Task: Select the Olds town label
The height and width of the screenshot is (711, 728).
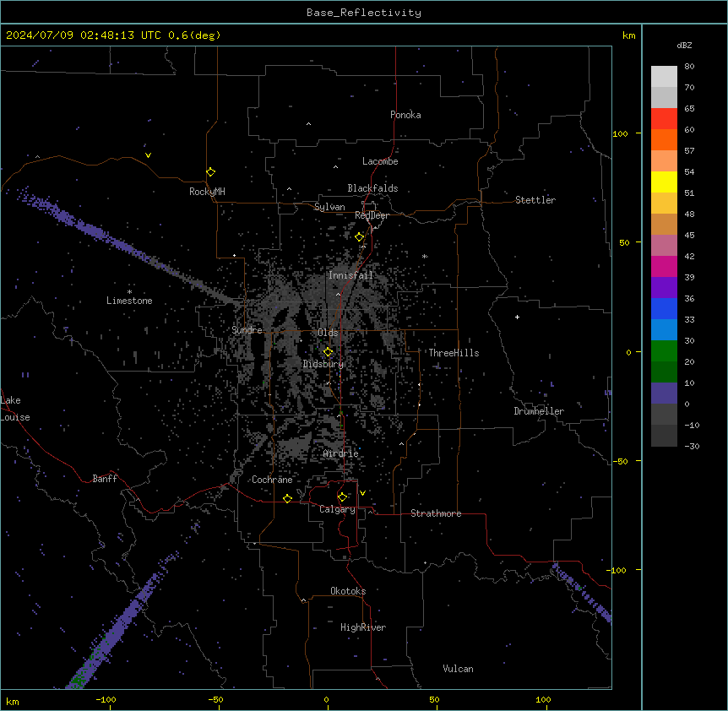Action: click(x=328, y=333)
